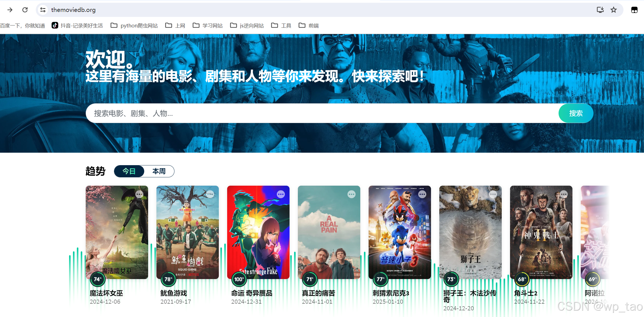Open three-dot menu on 鱿鱼游戏 poster
Viewport: 644px width, 317px height.
[x=210, y=194]
